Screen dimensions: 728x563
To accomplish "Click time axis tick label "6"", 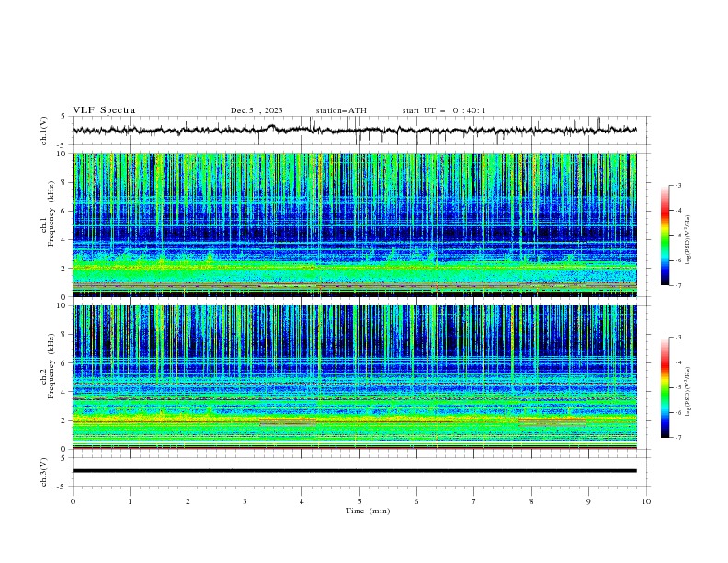I will [416, 501].
